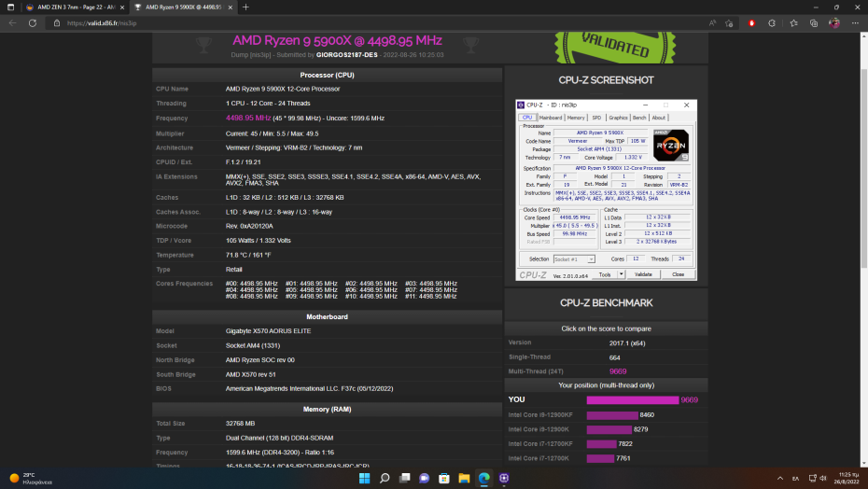868x489 pixels.
Task: Click the 32768 MB total size value
Action: pyautogui.click(x=240, y=423)
